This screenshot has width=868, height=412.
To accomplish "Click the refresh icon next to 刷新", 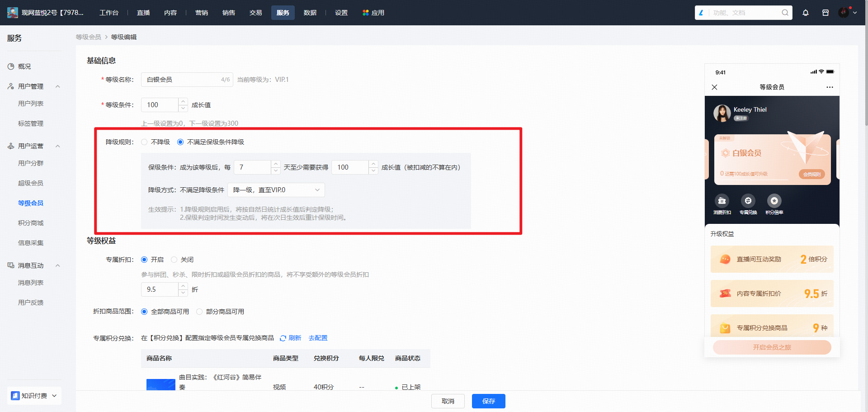I will [x=283, y=338].
